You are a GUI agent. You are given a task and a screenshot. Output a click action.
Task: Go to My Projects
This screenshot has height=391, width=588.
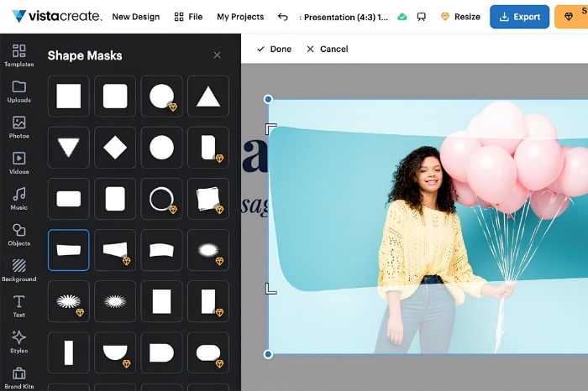pos(240,17)
